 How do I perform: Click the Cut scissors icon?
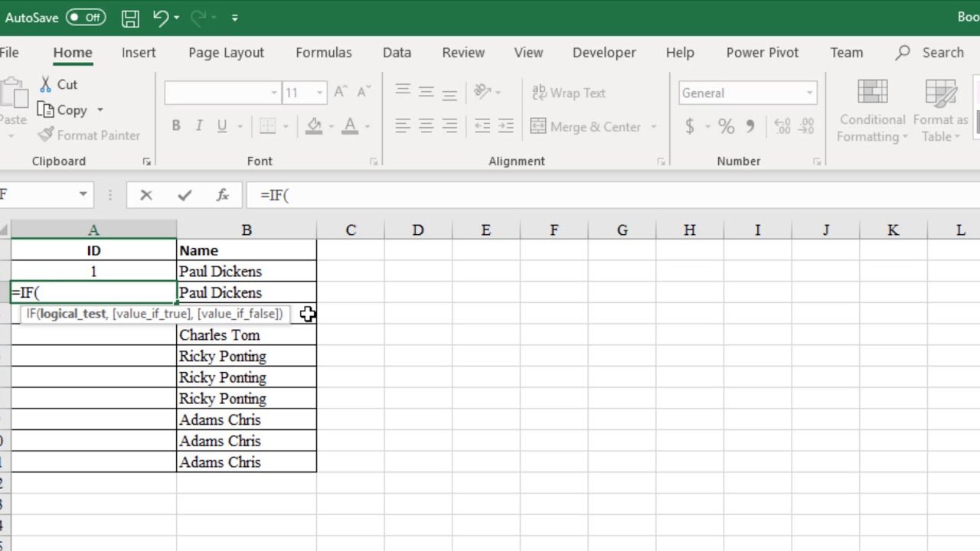(x=46, y=84)
